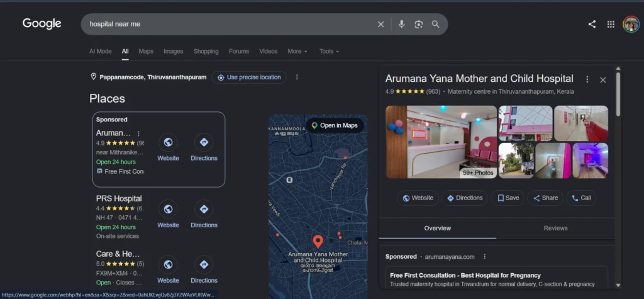Switch to Forums results tab

pos(239,52)
